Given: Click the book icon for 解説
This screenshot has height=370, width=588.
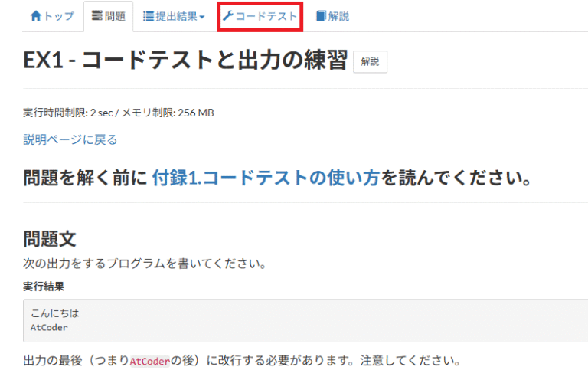Looking at the screenshot, I should 320,16.
